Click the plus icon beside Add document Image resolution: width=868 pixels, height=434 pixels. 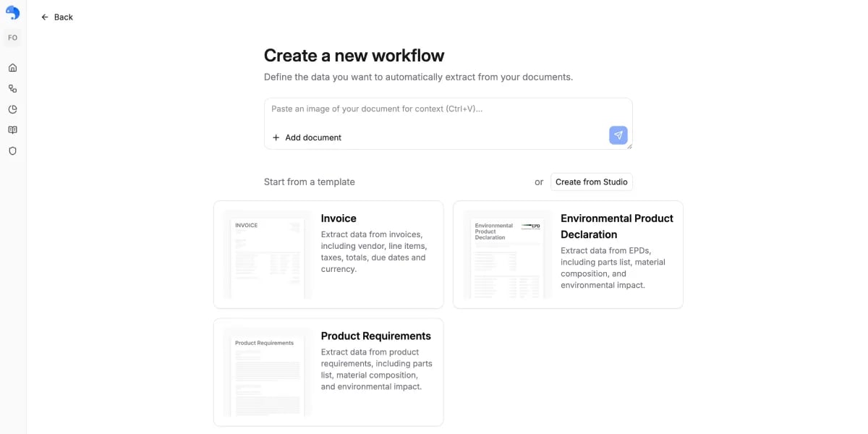point(276,137)
